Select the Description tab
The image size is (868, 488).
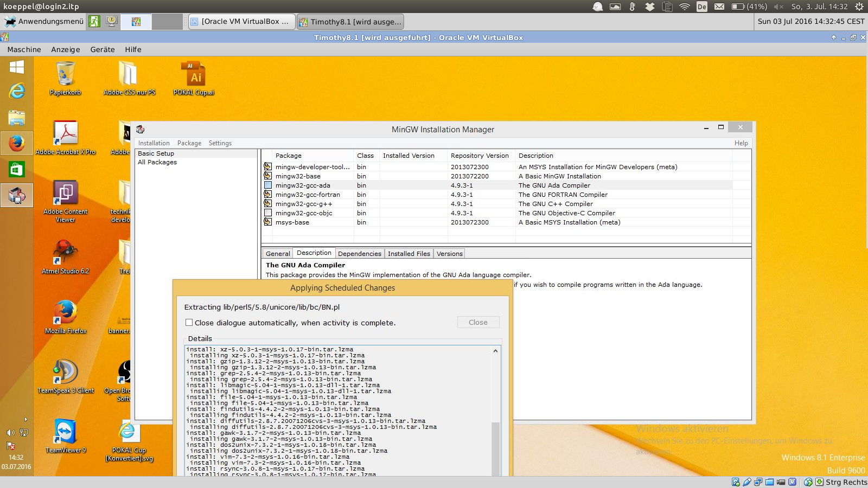(x=314, y=253)
